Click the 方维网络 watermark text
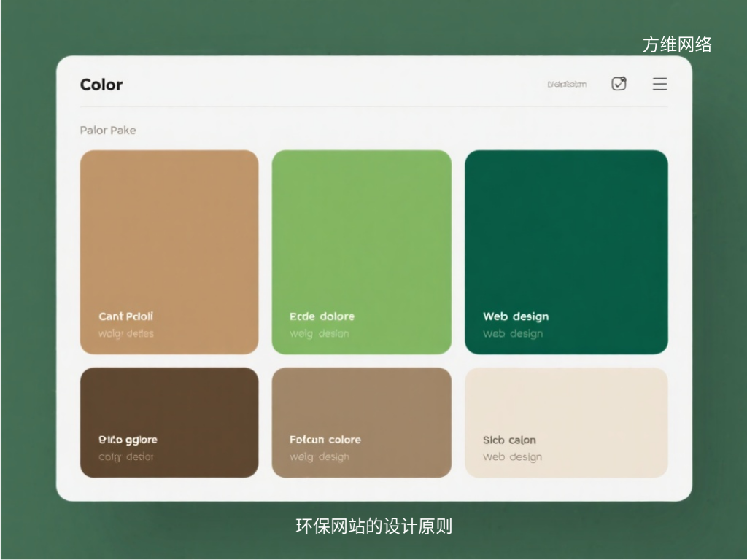This screenshot has width=747, height=560. click(677, 44)
